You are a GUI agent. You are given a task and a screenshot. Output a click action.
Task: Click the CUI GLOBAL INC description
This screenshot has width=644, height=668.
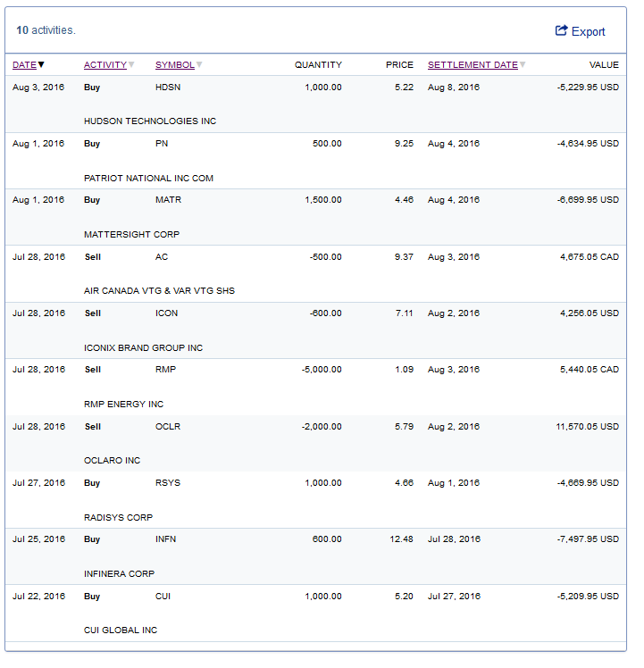[x=121, y=630]
